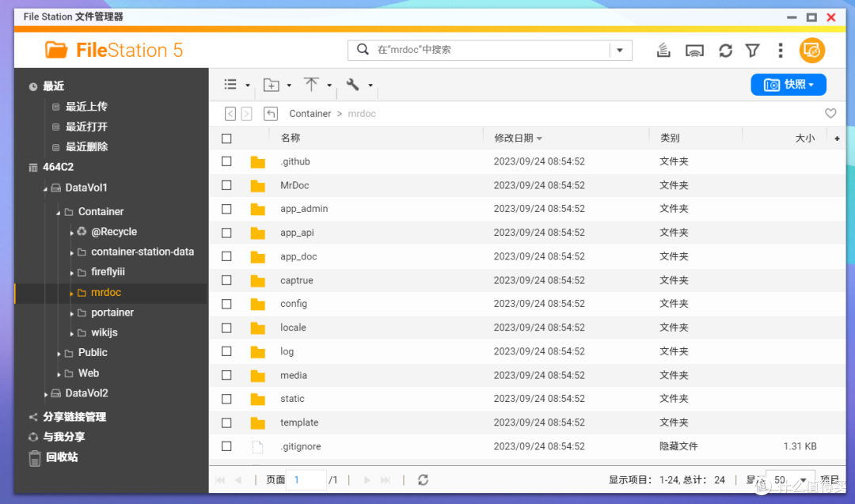This screenshot has height=504, width=855.
Task: Mark current folder as favorite with heart icon
Action: tap(830, 113)
